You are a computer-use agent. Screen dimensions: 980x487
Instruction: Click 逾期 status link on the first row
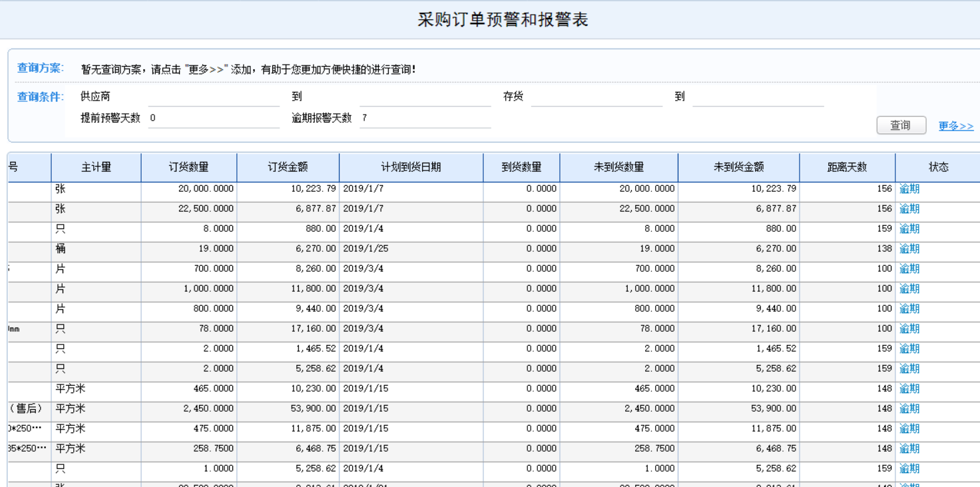tap(908, 189)
